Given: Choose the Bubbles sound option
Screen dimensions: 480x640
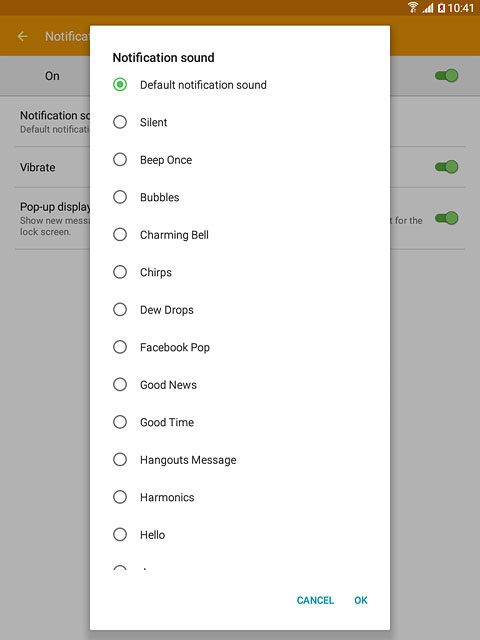Looking at the screenshot, I should 120,197.
